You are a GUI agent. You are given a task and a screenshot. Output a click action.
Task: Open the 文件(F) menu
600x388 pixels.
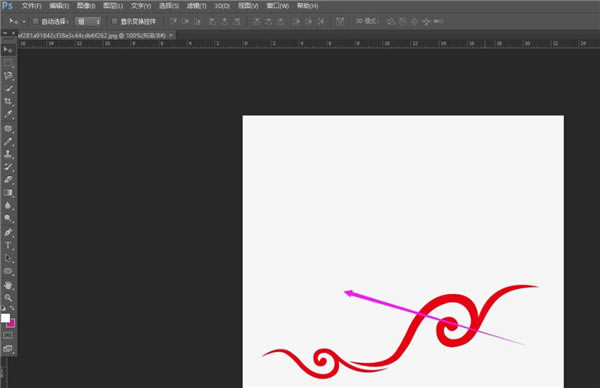31,6
